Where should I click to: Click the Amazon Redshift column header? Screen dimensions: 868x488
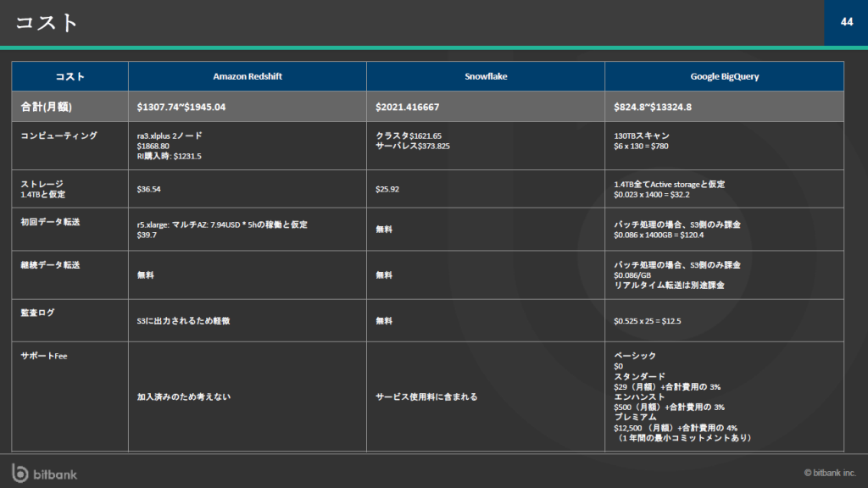[x=248, y=76]
